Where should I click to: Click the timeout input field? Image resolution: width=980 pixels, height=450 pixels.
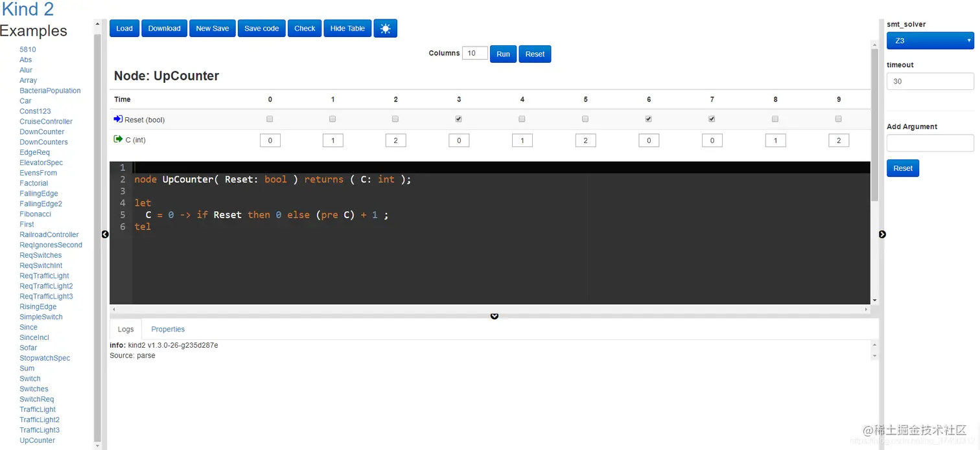(x=930, y=81)
